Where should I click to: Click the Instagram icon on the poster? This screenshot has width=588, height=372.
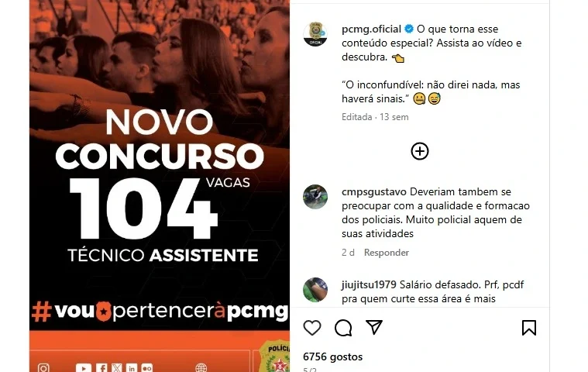(x=43, y=368)
